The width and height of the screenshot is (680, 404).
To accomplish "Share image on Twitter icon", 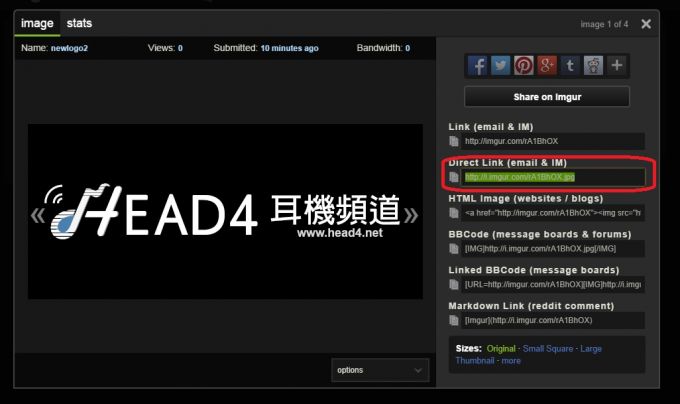I will pos(500,66).
